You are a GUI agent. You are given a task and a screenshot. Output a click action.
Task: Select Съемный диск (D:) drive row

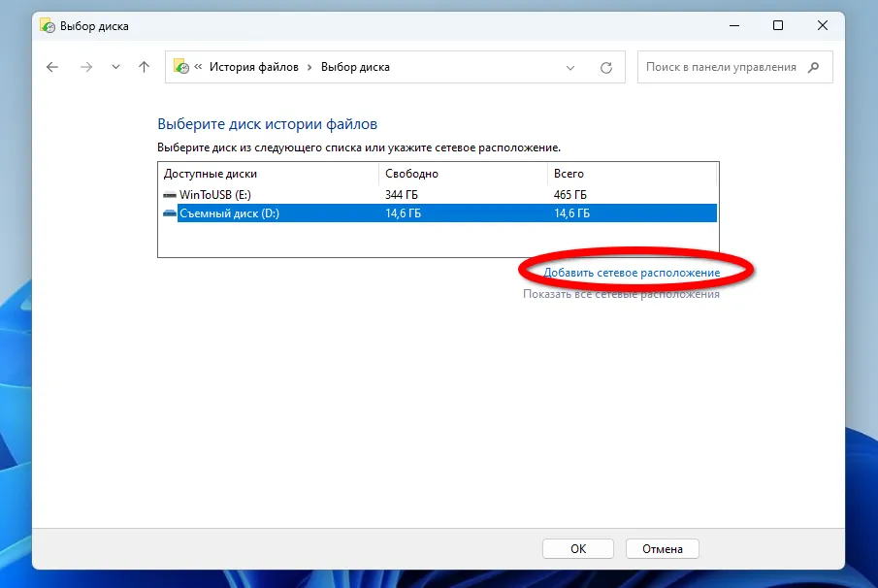(229, 213)
